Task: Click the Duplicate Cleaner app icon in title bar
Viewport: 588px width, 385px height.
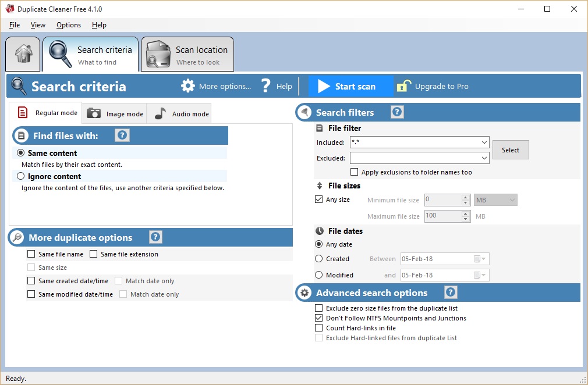Action: [10, 9]
